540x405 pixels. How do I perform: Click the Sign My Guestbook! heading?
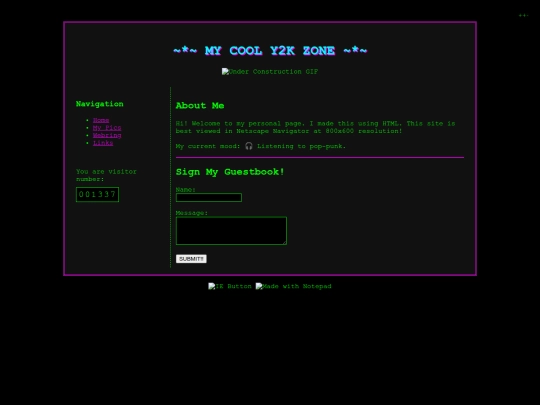(x=230, y=172)
